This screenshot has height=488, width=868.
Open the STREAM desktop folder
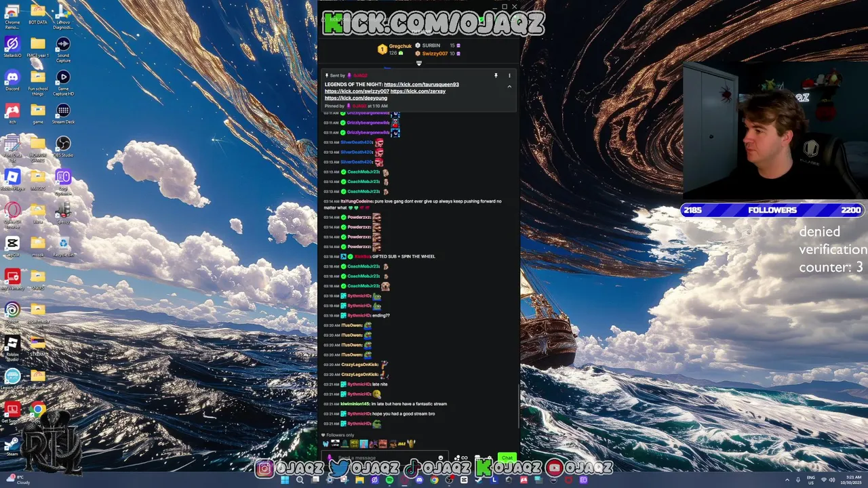coord(38,346)
